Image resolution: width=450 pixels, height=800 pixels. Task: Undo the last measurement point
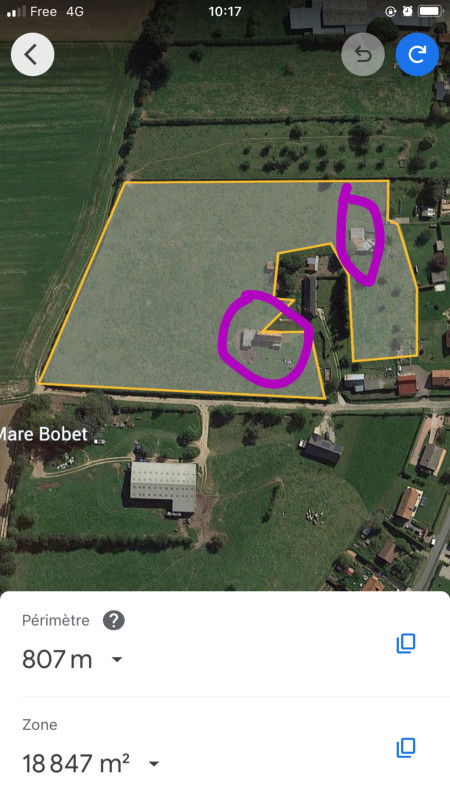[363, 54]
